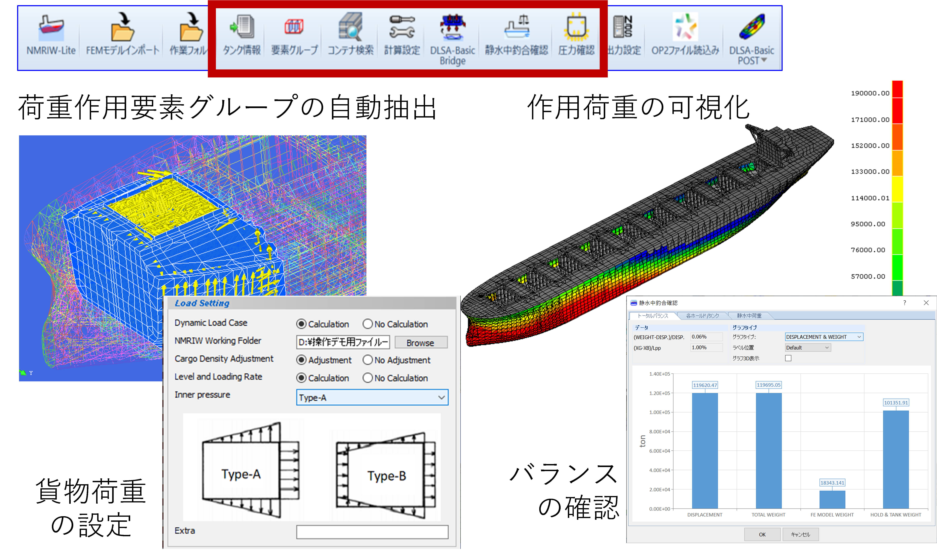The width and height of the screenshot is (937, 560).
Task: Open the 作業フォルダ folder icon
Action: click(x=192, y=26)
